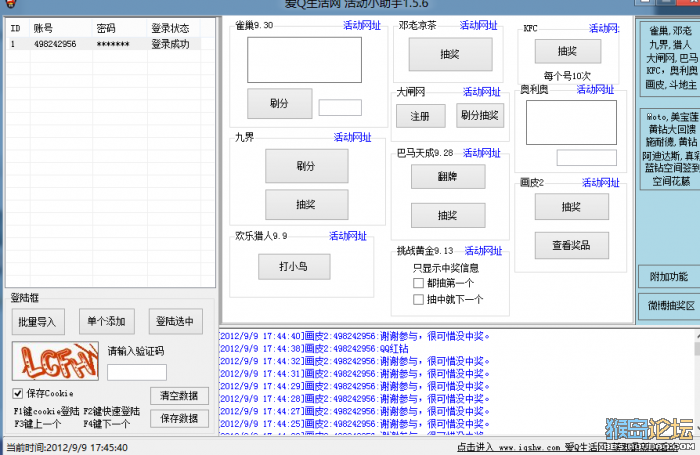Click the log line mentioning QQ红钻
The image size is (700, 455).
coord(314,349)
